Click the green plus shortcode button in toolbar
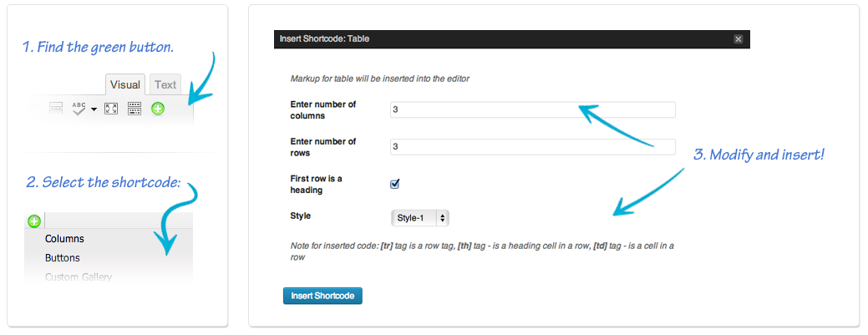 158,109
